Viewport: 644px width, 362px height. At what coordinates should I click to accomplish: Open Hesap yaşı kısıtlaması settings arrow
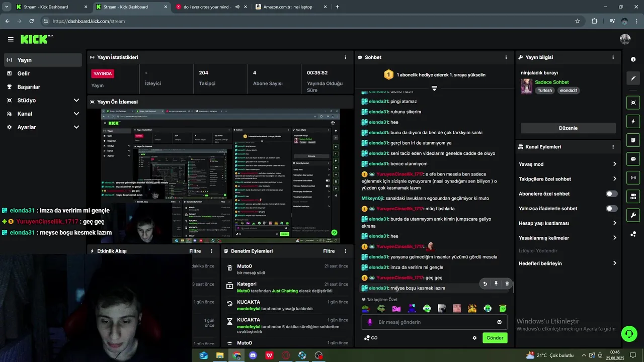(x=614, y=223)
